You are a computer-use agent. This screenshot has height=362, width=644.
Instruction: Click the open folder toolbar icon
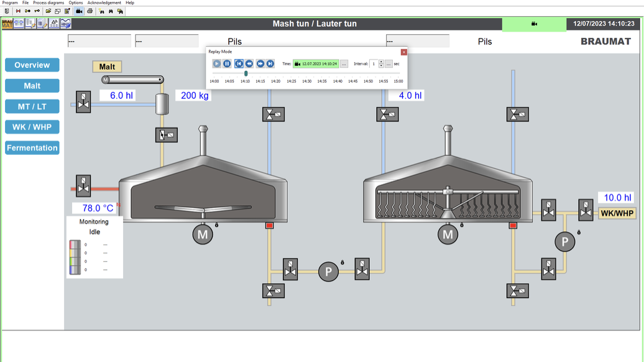pos(48,10)
